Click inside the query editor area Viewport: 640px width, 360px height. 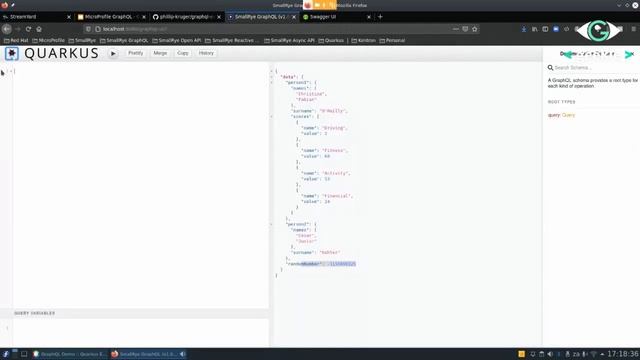pos(141,186)
